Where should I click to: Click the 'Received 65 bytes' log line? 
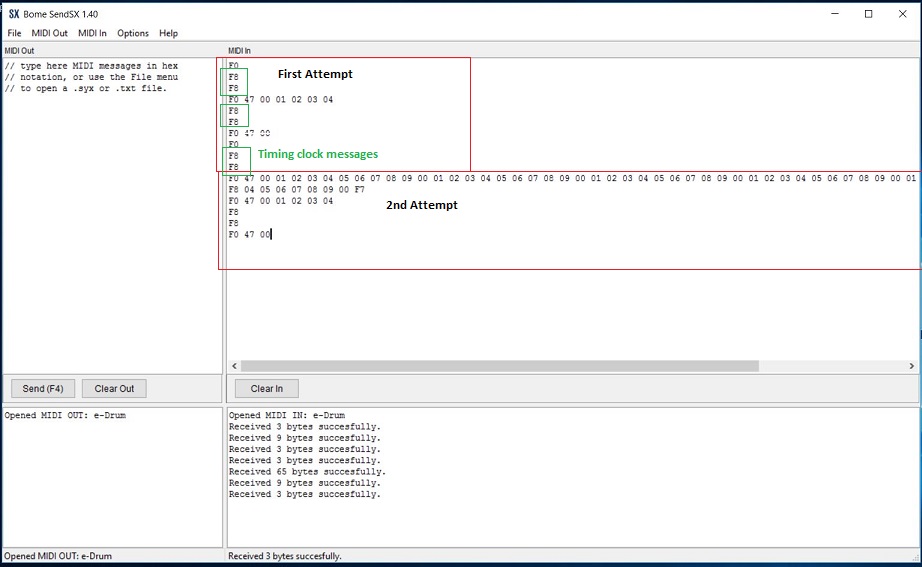[307, 472]
